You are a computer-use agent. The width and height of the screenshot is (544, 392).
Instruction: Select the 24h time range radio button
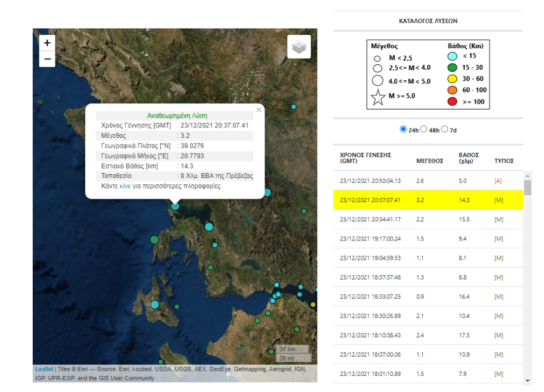[x=404, y=130]
